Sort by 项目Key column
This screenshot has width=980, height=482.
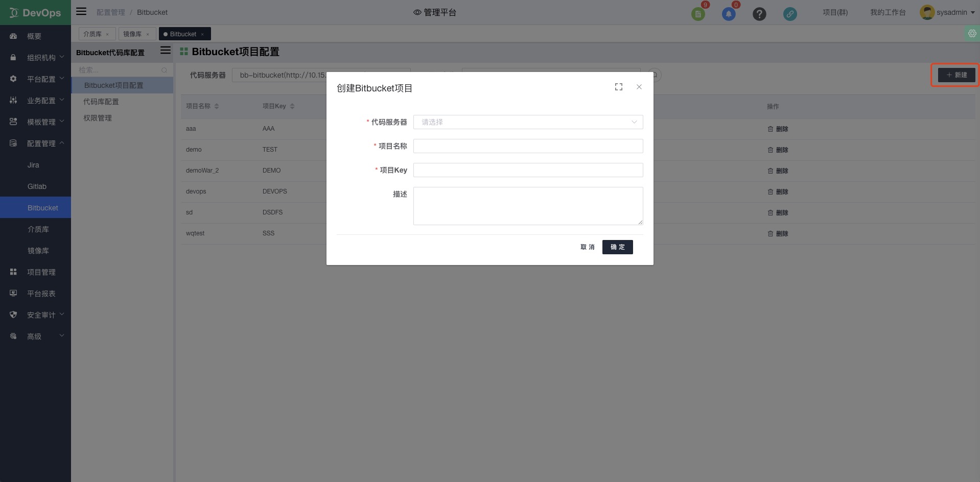click(292, 106)
